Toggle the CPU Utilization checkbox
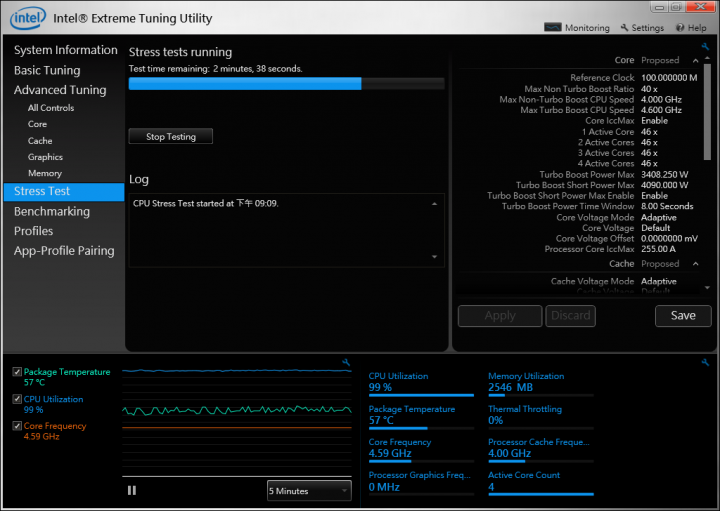Image resolution: width=720 pixels, height=511 pixels. [17, 399]
